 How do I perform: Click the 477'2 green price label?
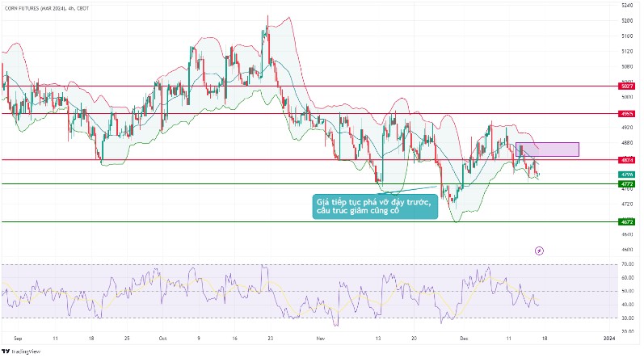[626, 184]
